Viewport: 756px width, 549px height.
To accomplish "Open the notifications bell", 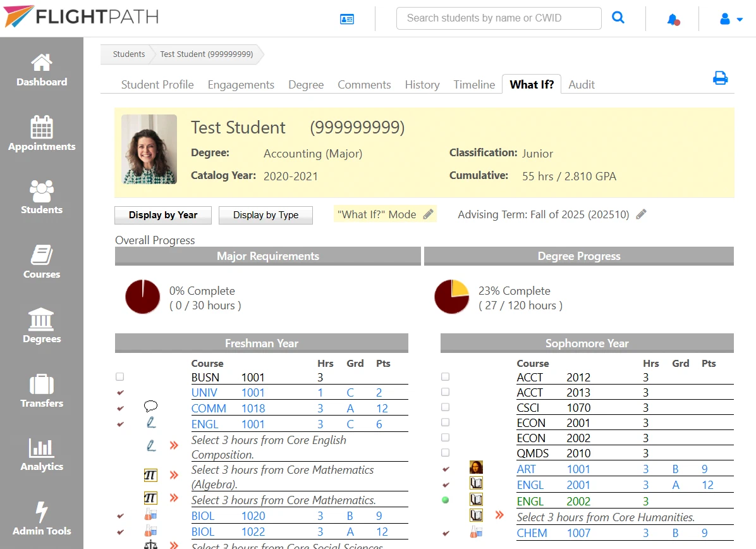I will tap(673, 20).
